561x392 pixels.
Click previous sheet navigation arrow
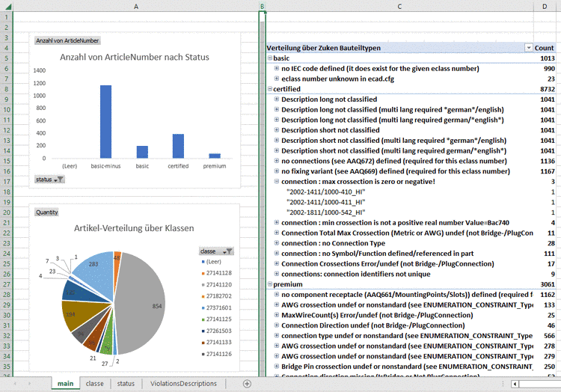15,384
